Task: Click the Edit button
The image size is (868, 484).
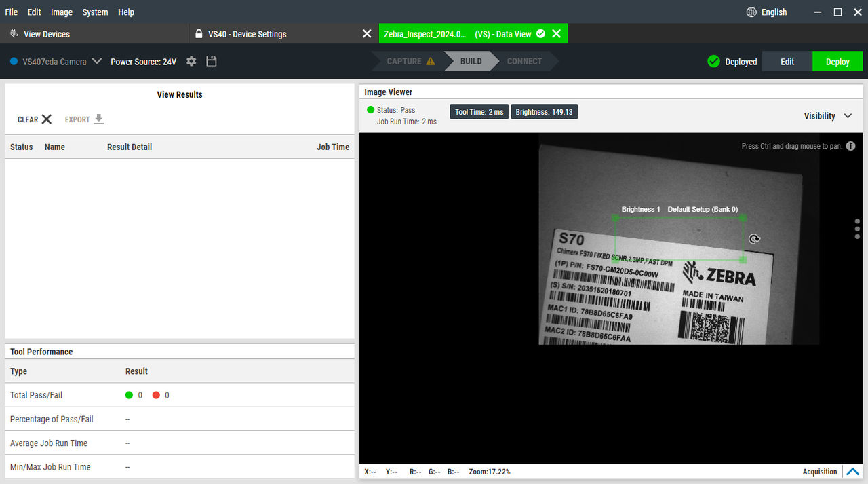Action: [787, 61]
